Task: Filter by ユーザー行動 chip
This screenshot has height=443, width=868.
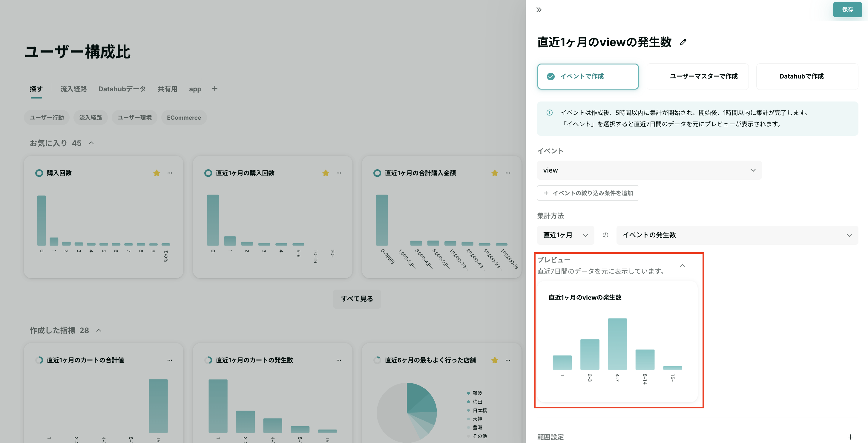Action: click(x=47, y=118)
